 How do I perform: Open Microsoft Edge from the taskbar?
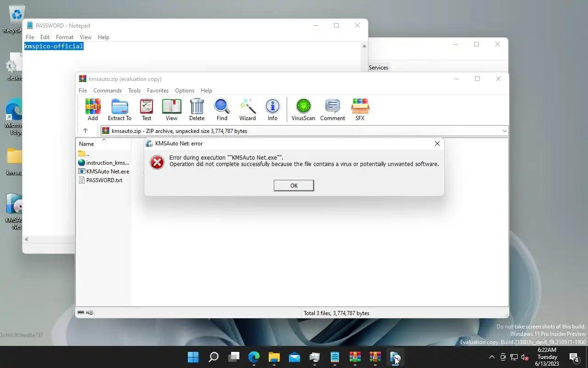[x=254, y=357]
